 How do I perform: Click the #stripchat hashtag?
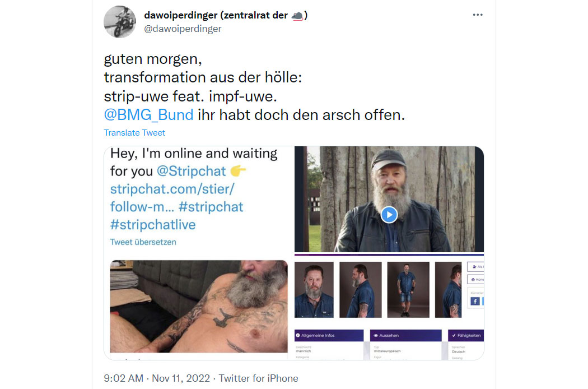pos(211,207)
